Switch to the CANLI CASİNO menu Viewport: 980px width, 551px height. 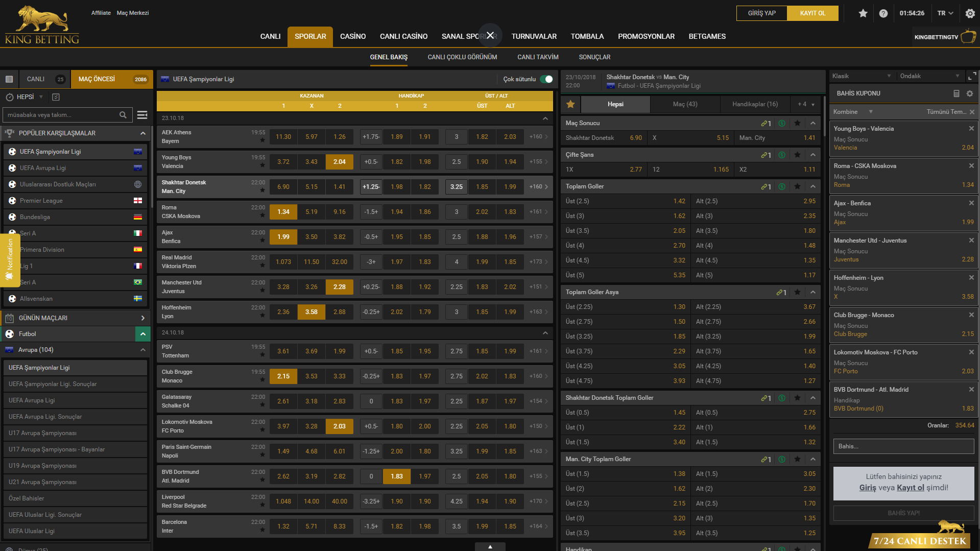coord(403,36)
